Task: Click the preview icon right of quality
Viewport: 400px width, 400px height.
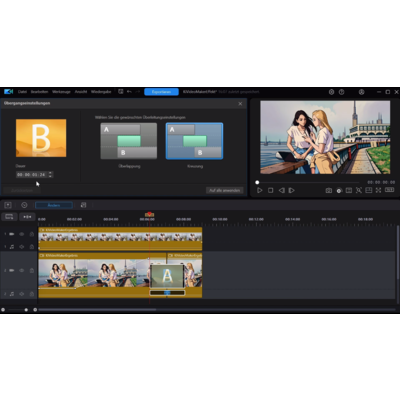Action: [349, 190]
